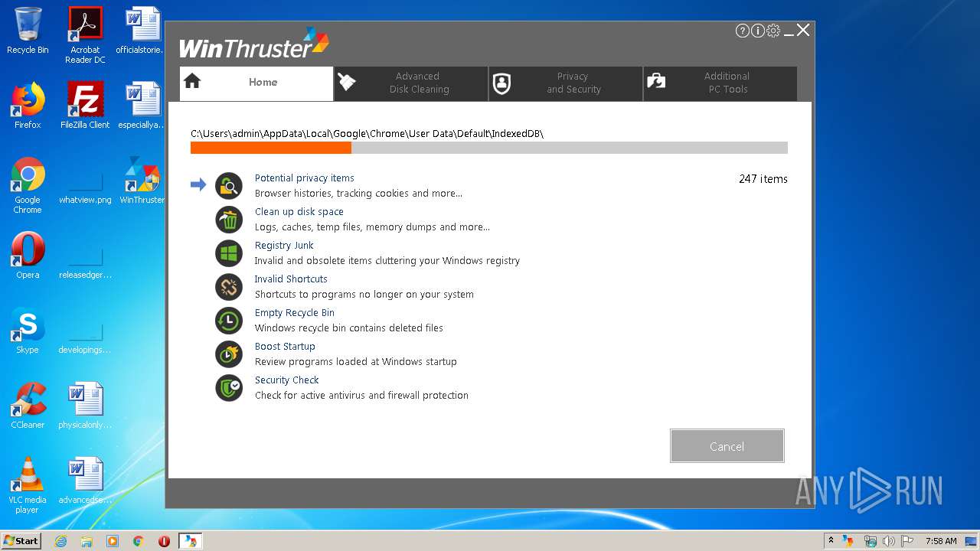The height and width of the screenshot is (551, 980).
Task: Click the Invalid Shortcuts broken link icon
Action: point(229,287)
